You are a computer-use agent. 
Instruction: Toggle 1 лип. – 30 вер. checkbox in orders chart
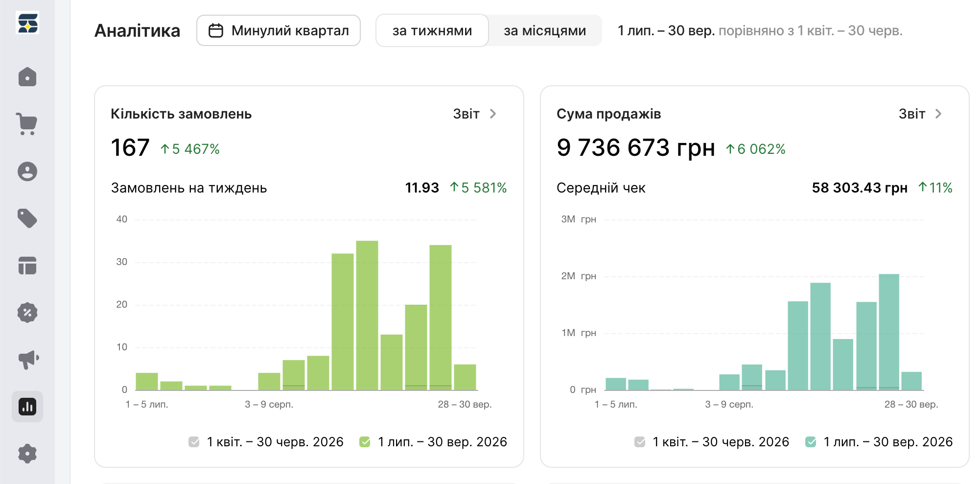tap(365, 442)
